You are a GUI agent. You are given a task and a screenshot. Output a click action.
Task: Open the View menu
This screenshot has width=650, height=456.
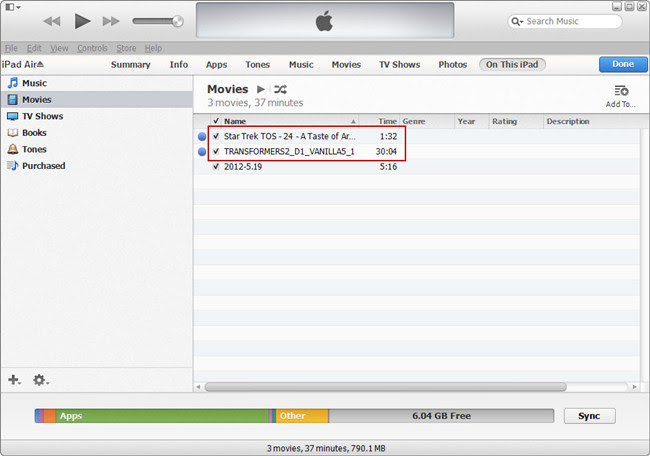click(x=59, y=48)
